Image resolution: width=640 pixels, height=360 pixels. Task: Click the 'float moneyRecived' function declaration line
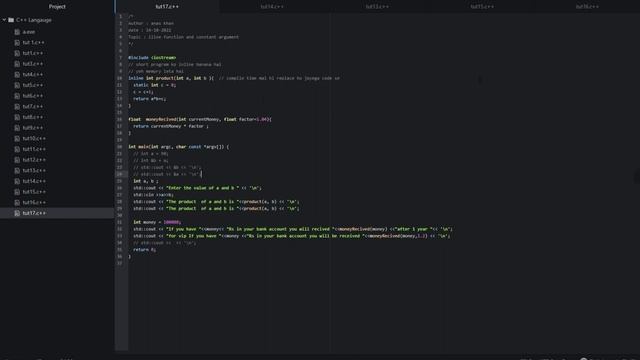tap(200, 119)
